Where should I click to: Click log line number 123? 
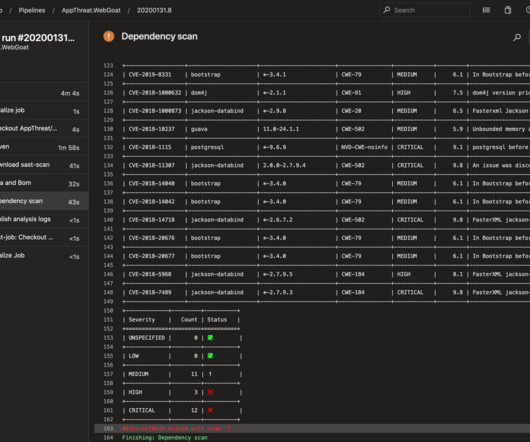coord(108,66)
